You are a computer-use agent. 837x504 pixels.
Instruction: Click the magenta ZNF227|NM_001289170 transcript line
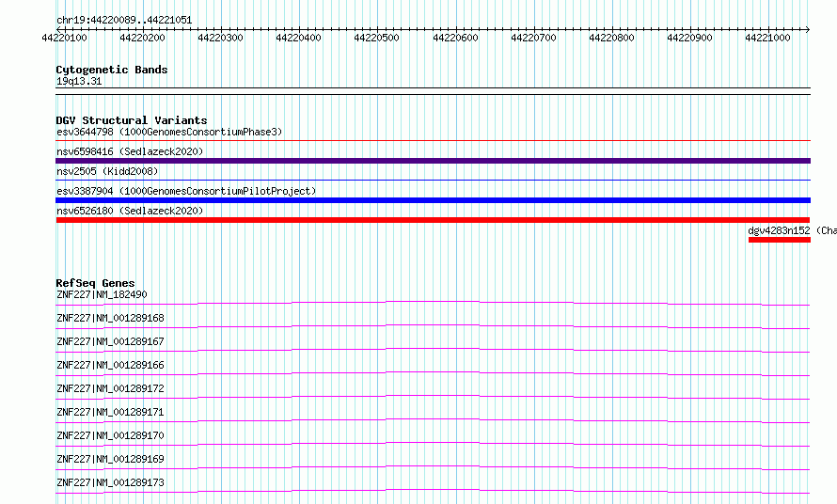pos(433,444)
